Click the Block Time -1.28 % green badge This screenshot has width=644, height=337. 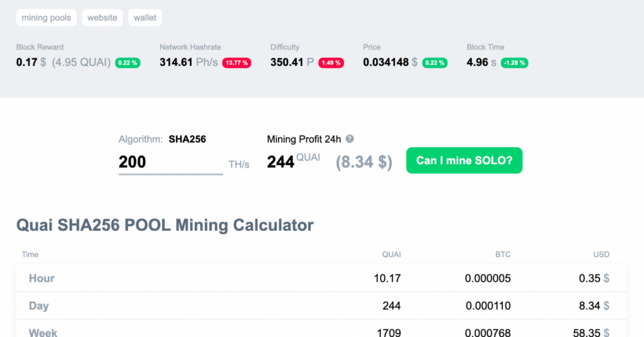(x=514, y=63)
